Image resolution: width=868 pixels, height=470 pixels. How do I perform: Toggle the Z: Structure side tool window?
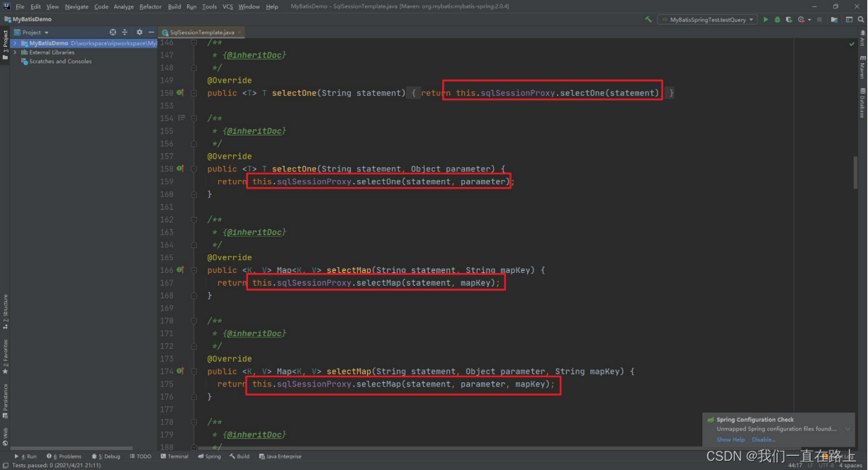click(5, 313)
